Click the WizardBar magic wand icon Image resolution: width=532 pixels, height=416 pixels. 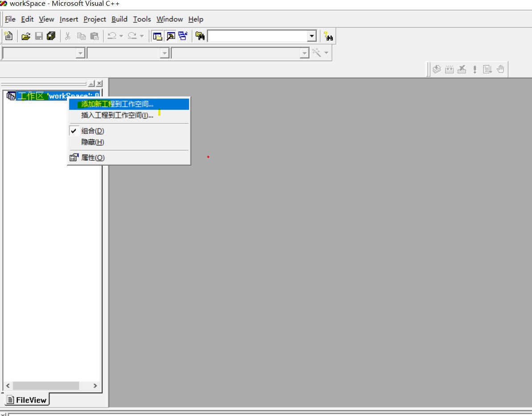click(316, 53)
